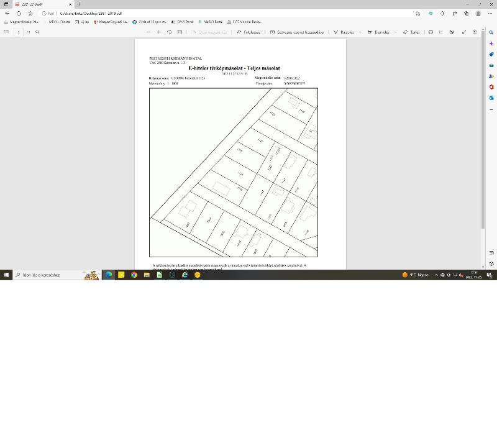Screen dimensions: 497x448
Task: Open the NEVK bookmark in favorites bar
Action: pos(60,22)
